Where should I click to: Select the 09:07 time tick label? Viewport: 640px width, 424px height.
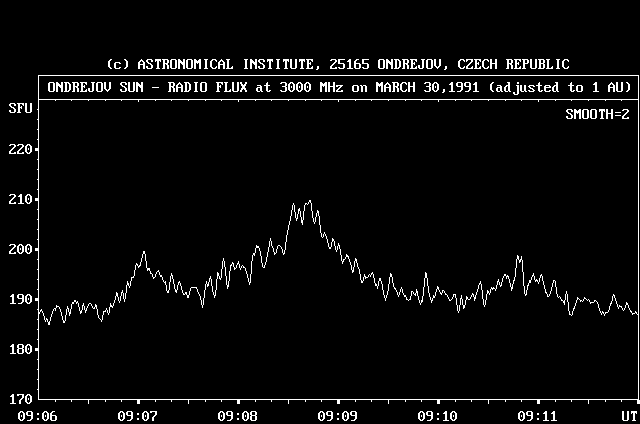[137, 415]
